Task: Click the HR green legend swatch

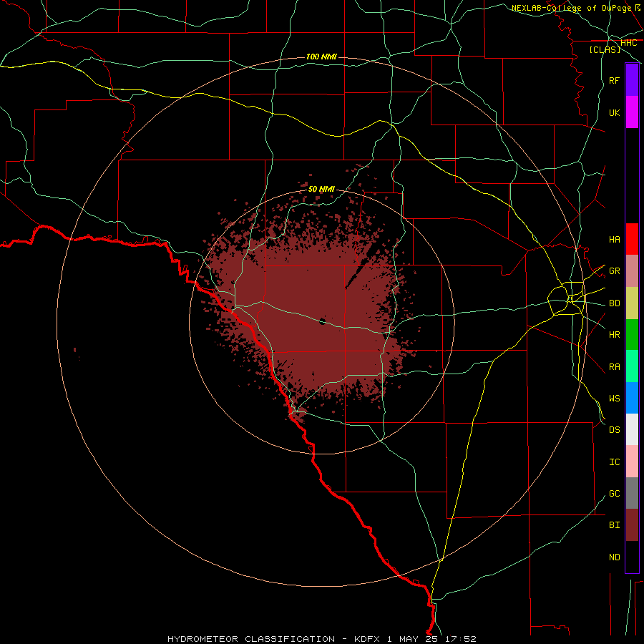Action: (x=632, y=335)
